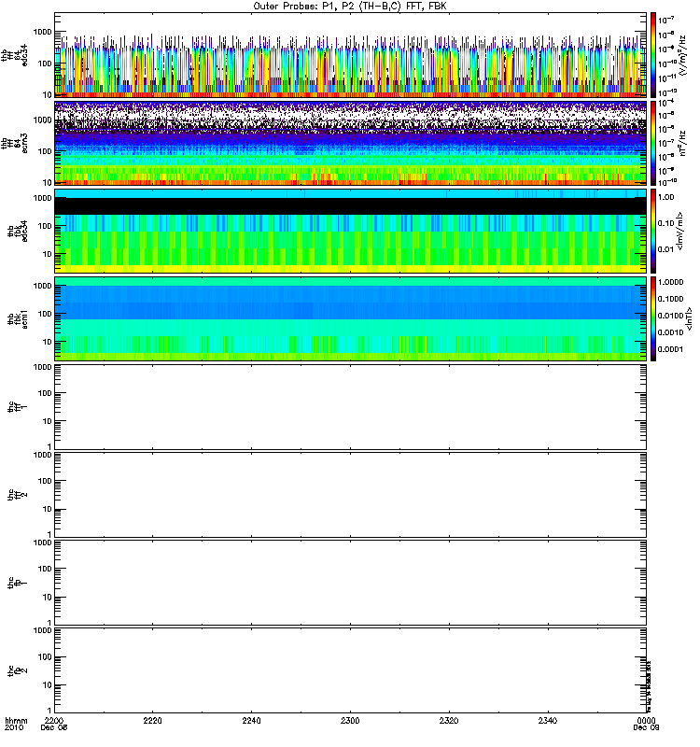Click the '2220' time tick label
This screenshot has height=747, width=700.
[x=152, y=721]
